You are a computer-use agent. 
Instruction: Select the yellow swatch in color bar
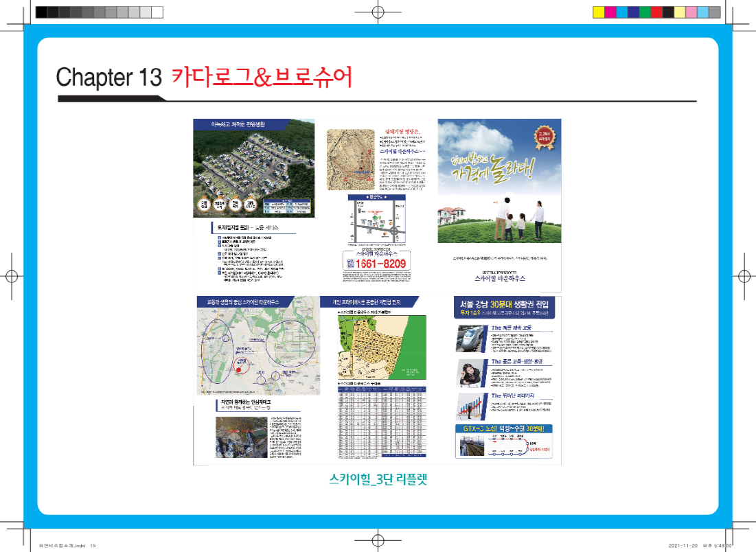pos(597,12)
